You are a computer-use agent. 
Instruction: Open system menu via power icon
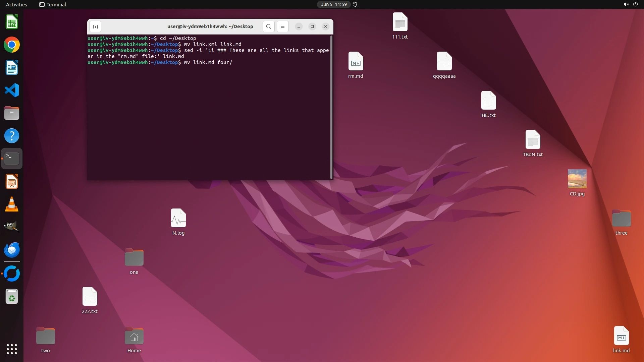pyautogui.click(x=635, y=4)
